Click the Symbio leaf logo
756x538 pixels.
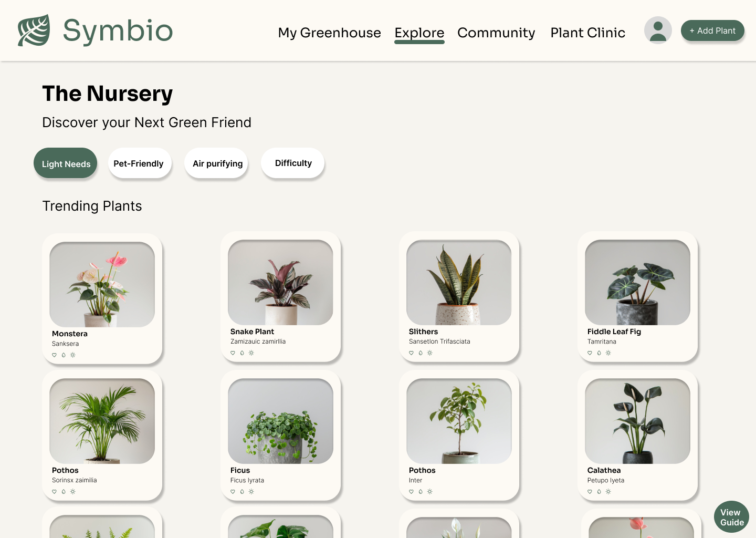[33, 30]
